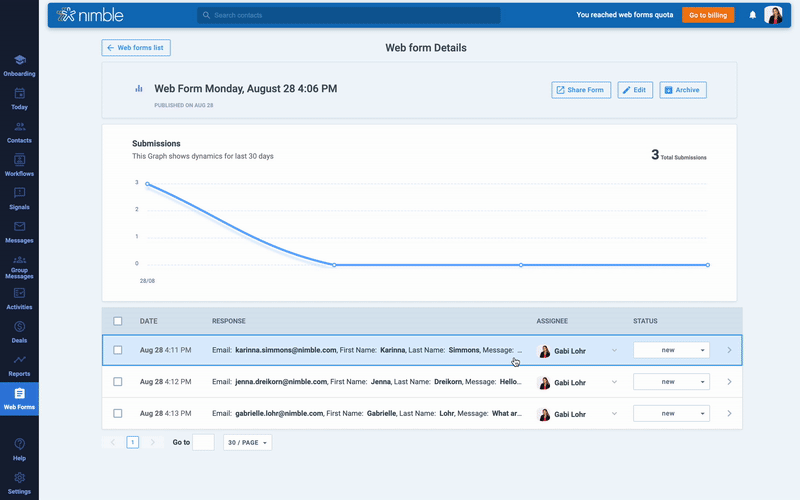Navigate to Contacts in the sidebar
This screenshot has width=800, height=500.
pos(19,131)
